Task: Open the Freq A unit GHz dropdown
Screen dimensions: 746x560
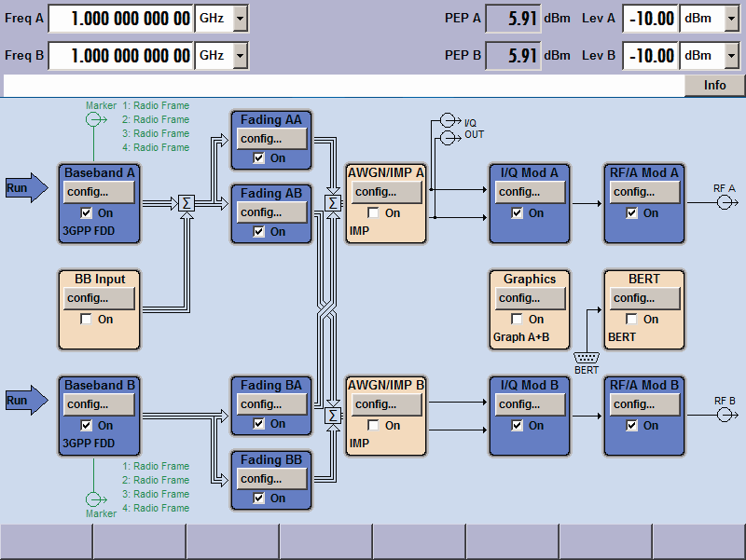Action: click(x=241, y=18)
